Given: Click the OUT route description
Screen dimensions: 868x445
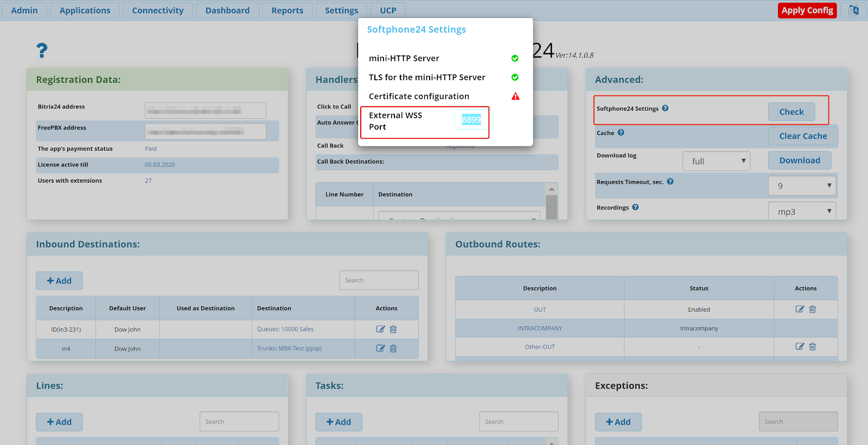Looking at the screenshot, I should pyautogui.click(x=540, y=309).
